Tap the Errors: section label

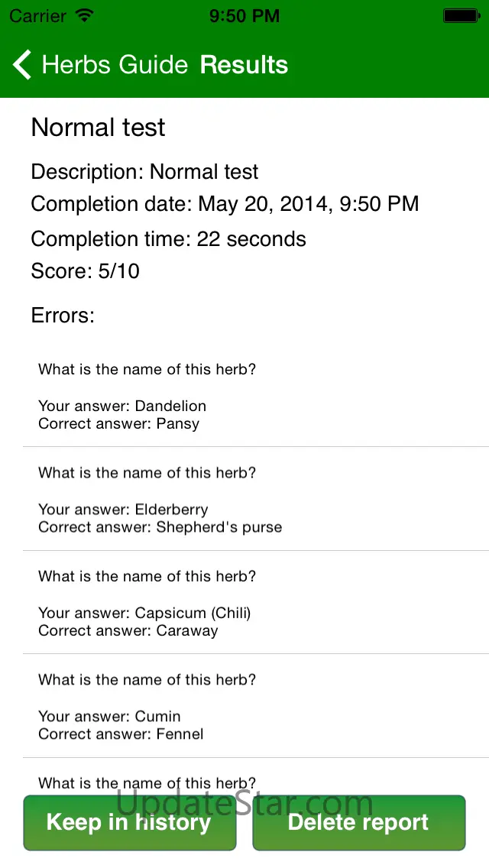click(63, 315)
